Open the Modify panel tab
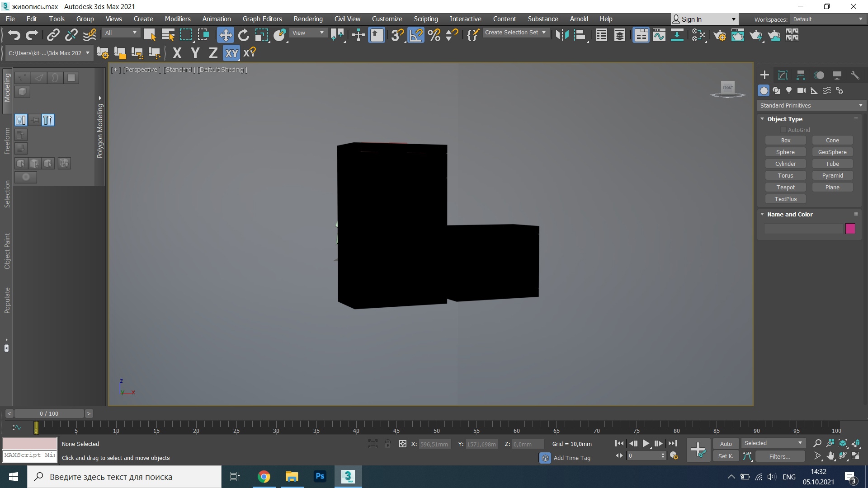The height and width of the screenshot is (488, 868). click(x=783, y=75)
